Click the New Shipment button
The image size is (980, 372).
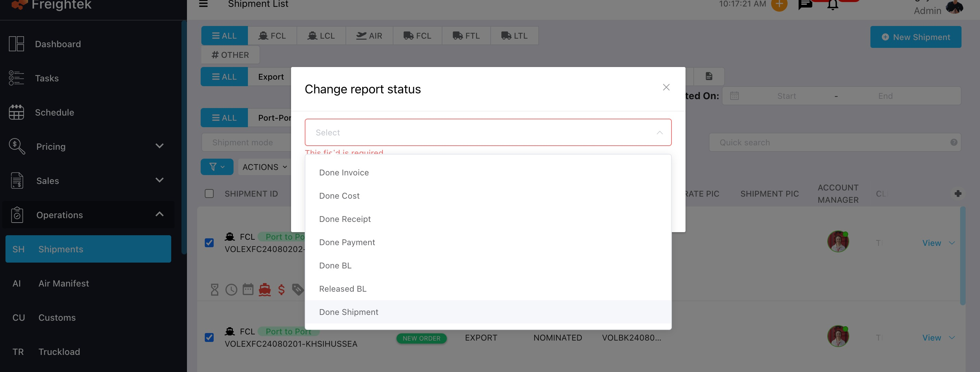pyautogui.click(x=915, y=37)
